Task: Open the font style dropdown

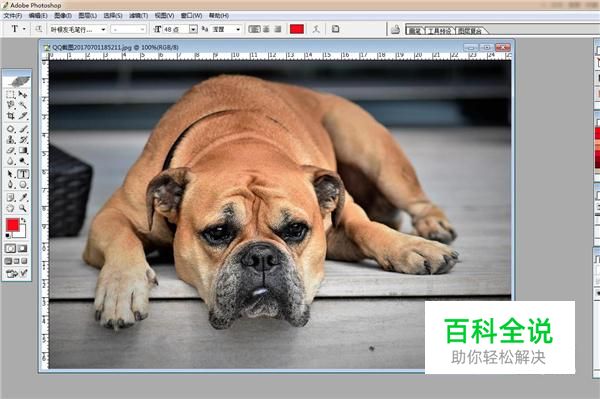Action: coord(142,29)
